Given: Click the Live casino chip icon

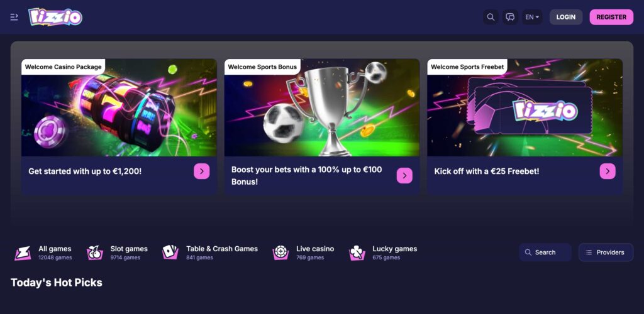Looking at the screenshot, I should point(280,252).
